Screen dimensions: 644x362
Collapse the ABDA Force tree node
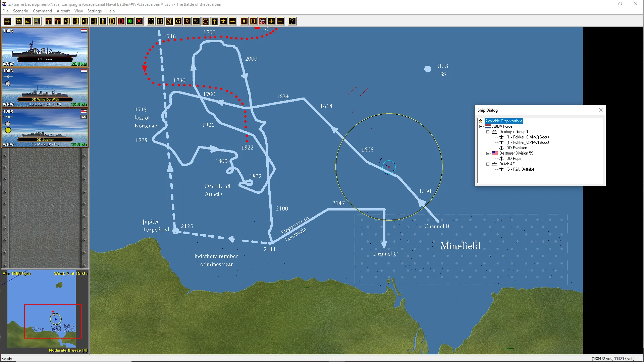[481, 126]
